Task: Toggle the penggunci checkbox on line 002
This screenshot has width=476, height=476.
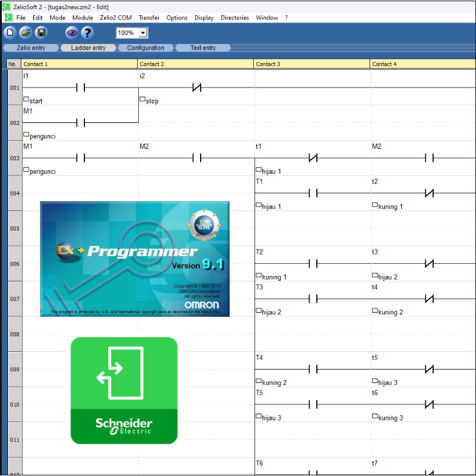Action: click(x=26, y=134)
